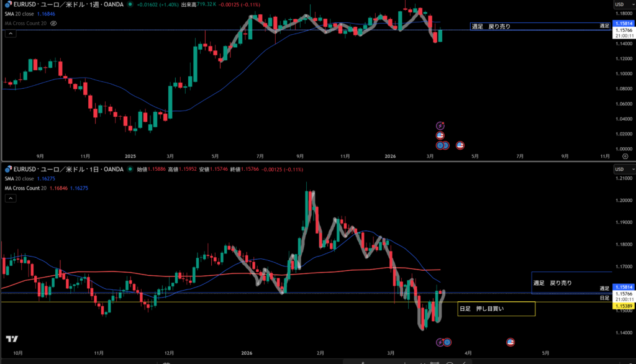Click the isolated US flag event marker in weekly chart
This screenshot has height=364, width=636.
tap(460, 145)
